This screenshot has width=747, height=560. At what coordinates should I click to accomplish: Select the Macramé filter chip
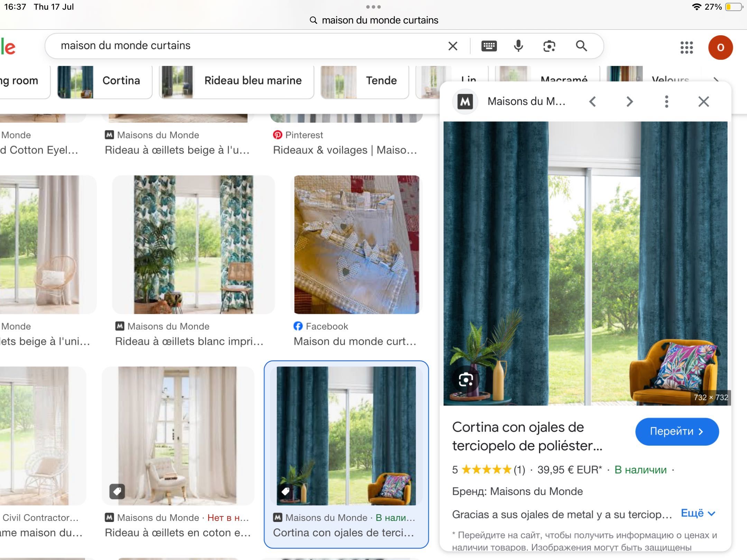click(548, 74)
